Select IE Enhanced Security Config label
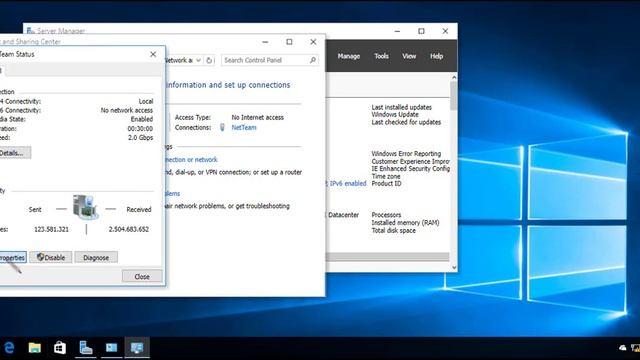Viewport: 640px width, 360px height. [411, 169]
